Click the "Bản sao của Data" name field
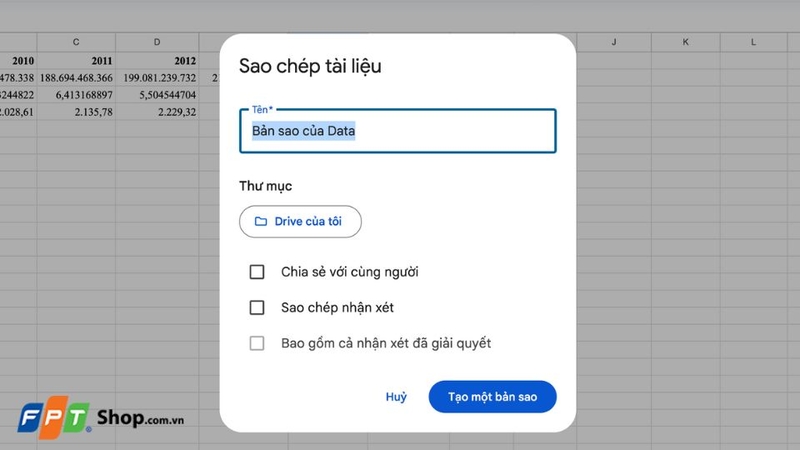Viewport: 800px width, 450px height. point(397,131)
